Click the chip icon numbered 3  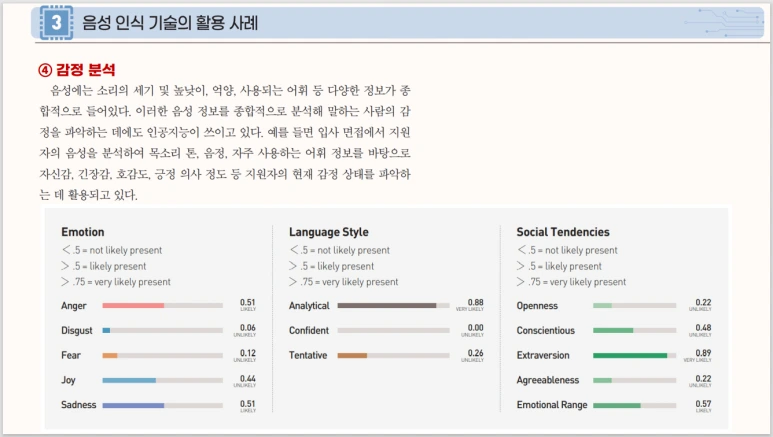tap(56, 23)
